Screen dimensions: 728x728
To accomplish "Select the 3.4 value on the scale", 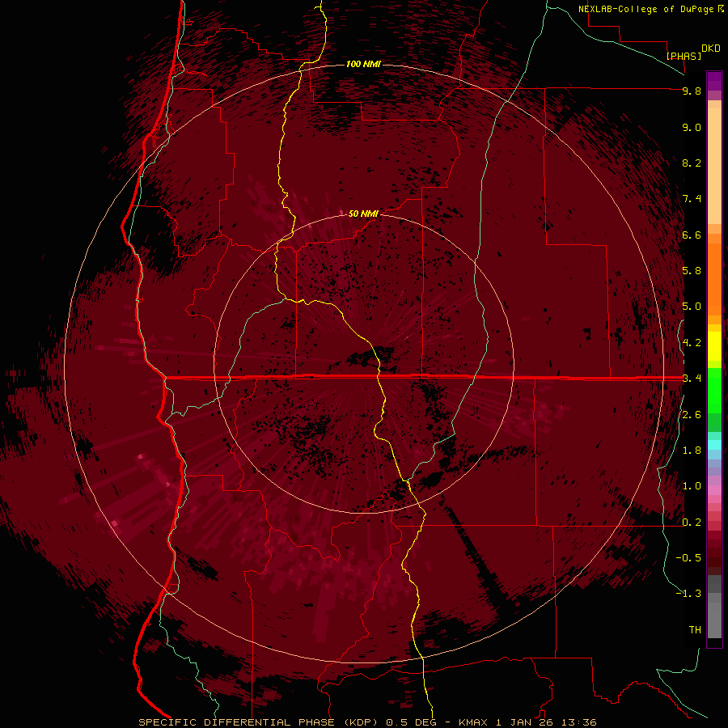I will click(692, 379).
